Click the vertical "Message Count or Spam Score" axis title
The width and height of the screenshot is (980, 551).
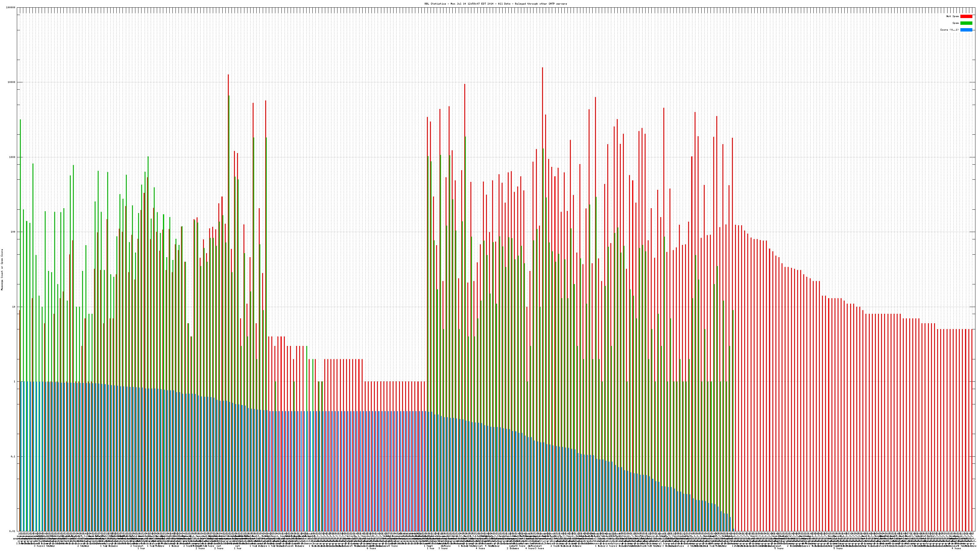point(2,269)
